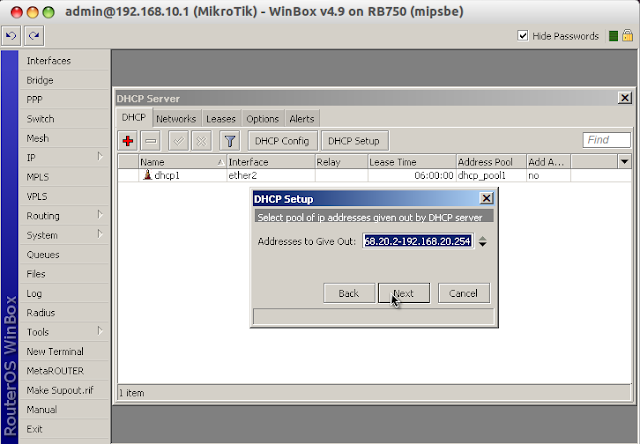The width and height of the screenshot is (640, 444).
Task: Select the DHCP tab
Action: coord(133,118)
